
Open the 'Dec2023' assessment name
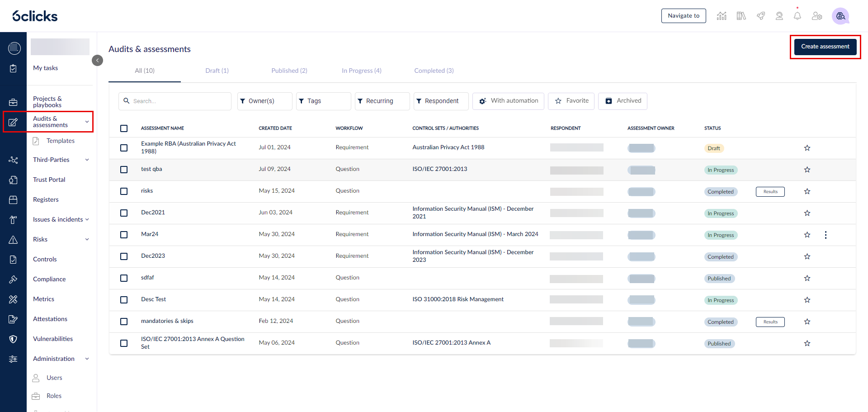(153, 256)
